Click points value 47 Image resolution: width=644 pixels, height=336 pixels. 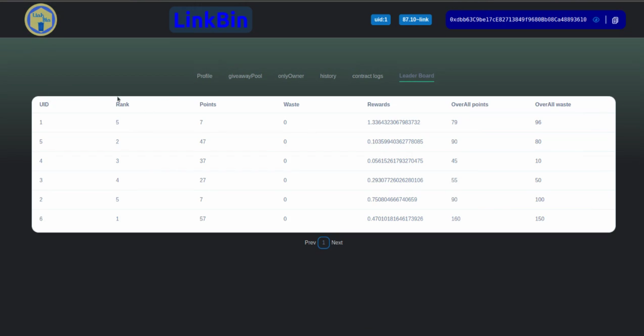[203, 141]
